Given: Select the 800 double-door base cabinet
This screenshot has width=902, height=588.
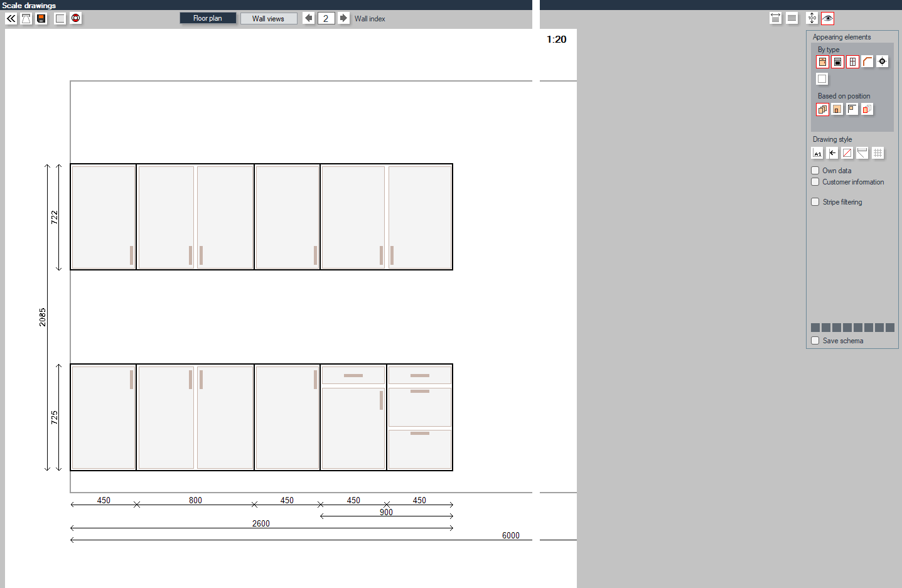Looking at the screenshot, I should point(195,417).
